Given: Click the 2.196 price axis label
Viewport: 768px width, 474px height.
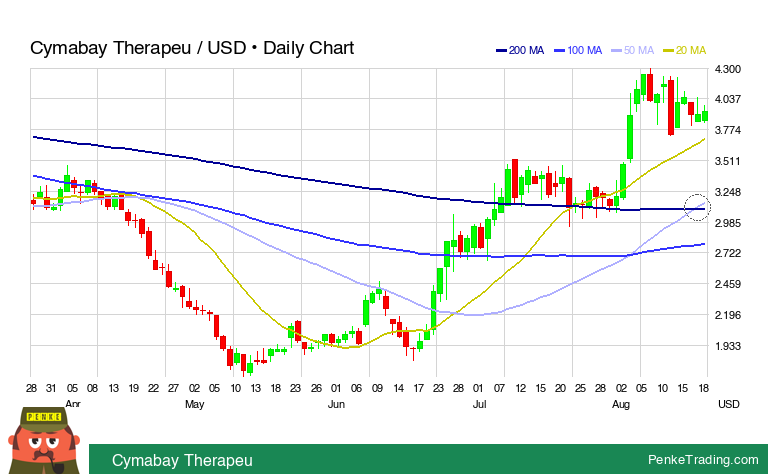Looking at the screenshot, I should point(727,315).
